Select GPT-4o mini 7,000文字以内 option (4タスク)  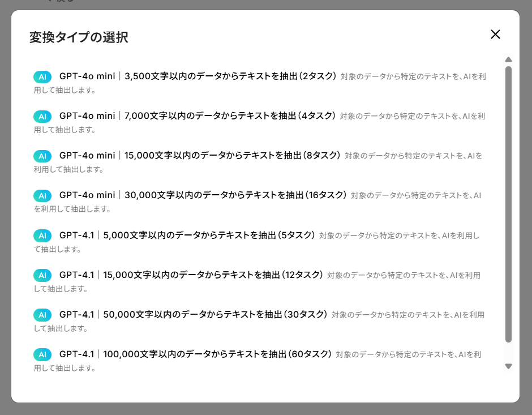pyautogui.click(x=260, y=122)
